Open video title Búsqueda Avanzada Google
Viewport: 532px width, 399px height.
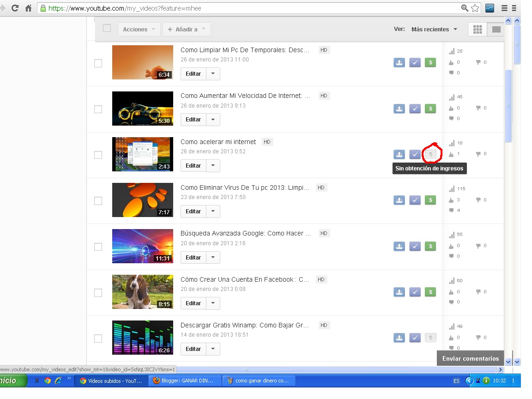point(246,233)
